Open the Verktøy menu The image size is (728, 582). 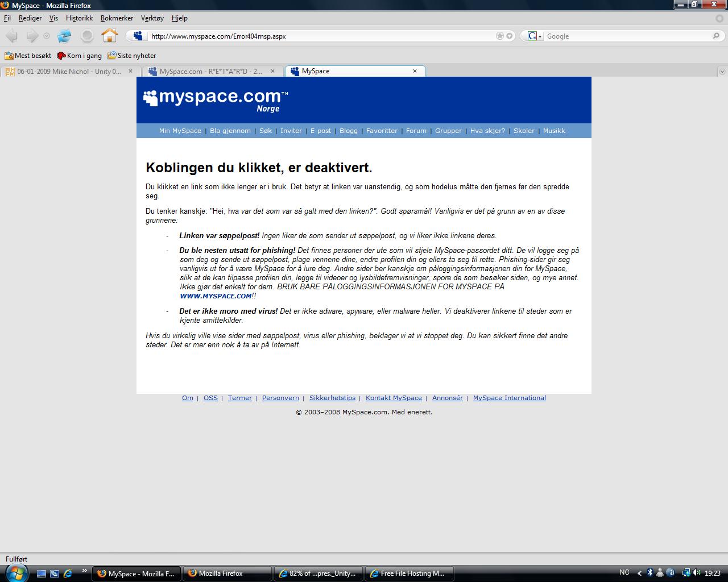pos(152,18)
